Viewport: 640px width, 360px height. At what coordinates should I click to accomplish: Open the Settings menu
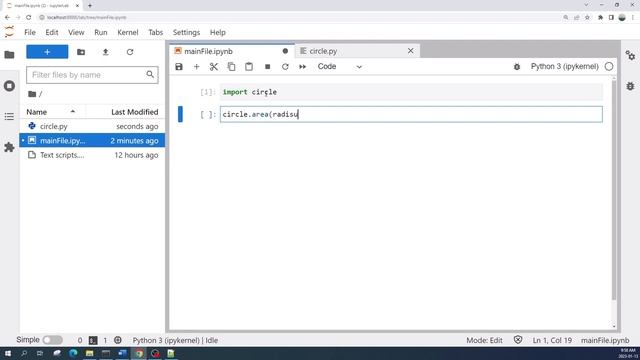(186, 32)
